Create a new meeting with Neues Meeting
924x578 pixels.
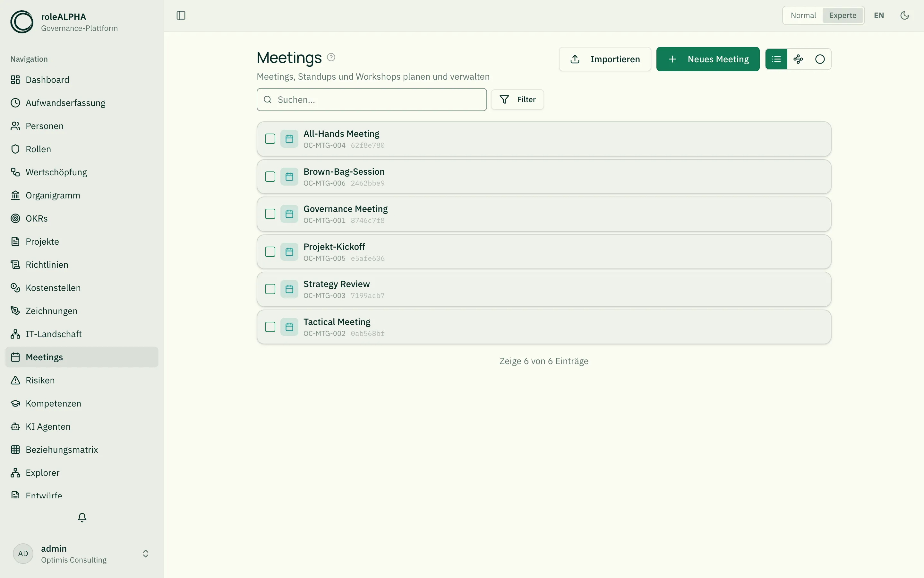click(x=708, y=59)
